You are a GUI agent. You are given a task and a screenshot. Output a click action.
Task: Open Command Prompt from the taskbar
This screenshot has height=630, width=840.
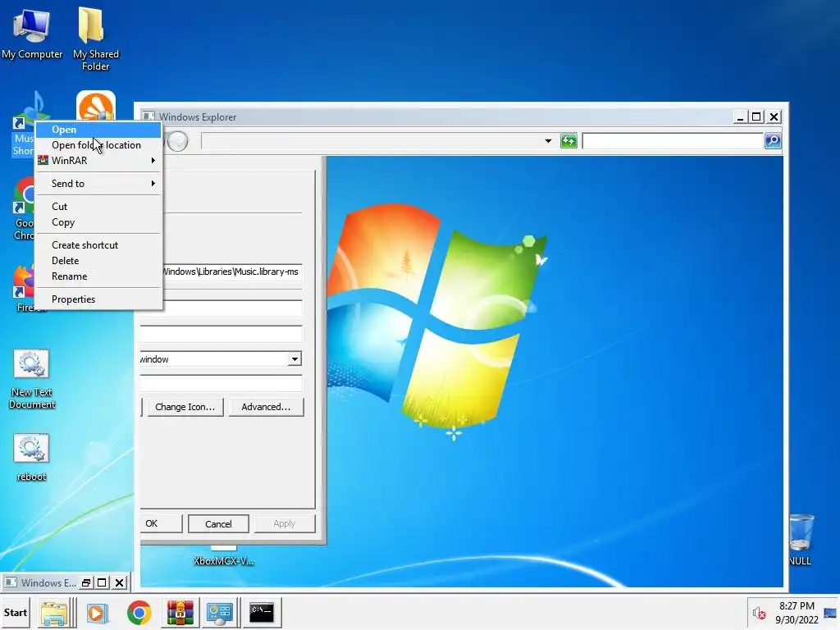pos(262,612)
